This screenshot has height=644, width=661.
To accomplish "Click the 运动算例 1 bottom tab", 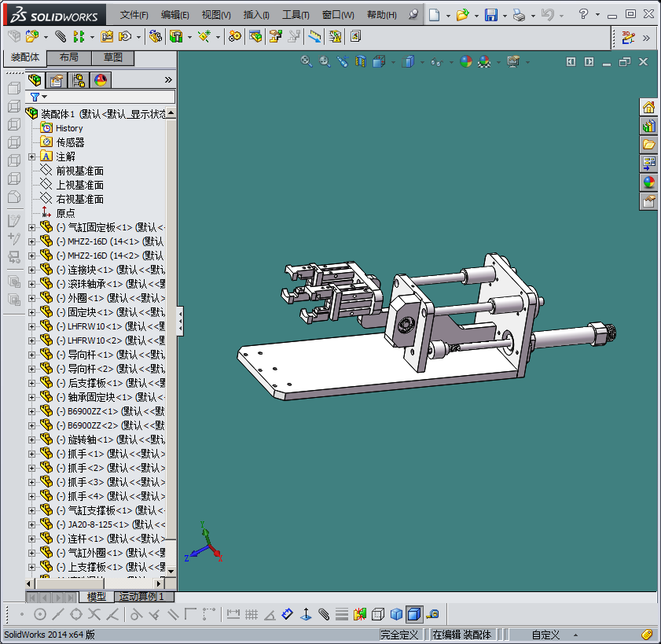I will pyautogui.click(x=141, y=597).
